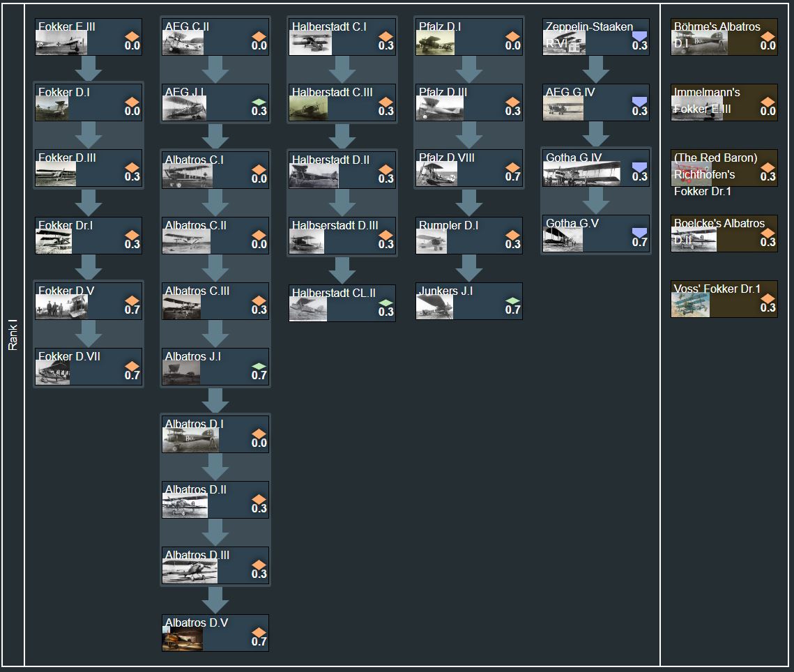Click the Rank I vertical label
The image size is (794, 672).
pos(13,335)
